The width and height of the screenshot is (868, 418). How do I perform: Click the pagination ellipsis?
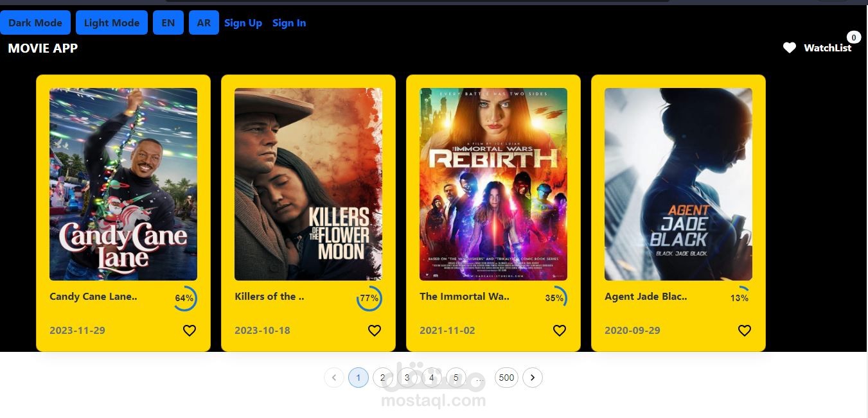479,379
